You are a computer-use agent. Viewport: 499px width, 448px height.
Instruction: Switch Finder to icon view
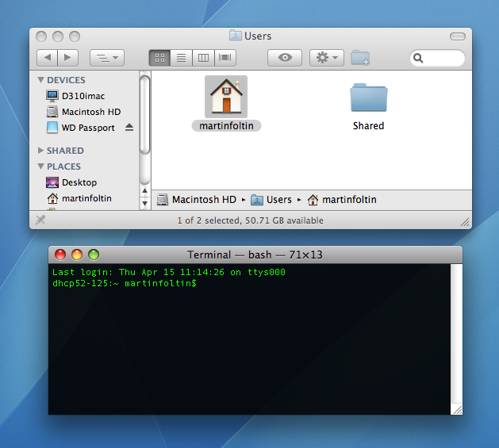[159, 58]
